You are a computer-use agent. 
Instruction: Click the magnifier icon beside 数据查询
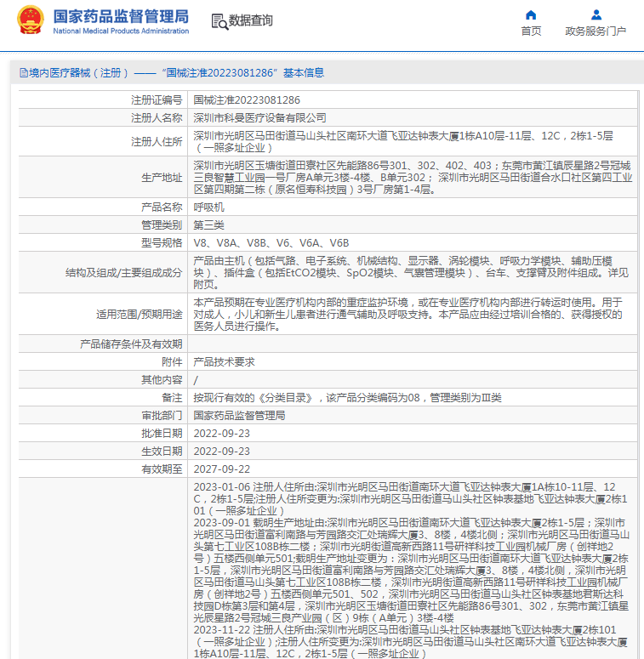point(217,20)
